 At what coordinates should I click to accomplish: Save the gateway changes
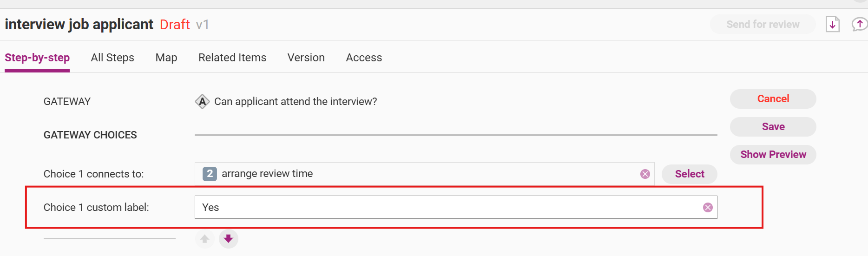773,127
